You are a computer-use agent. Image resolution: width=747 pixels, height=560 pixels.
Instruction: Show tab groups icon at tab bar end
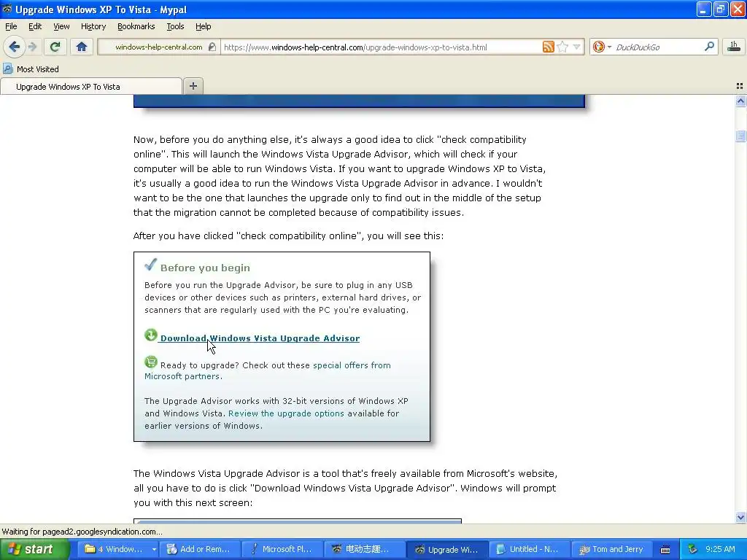coord(740,86)
